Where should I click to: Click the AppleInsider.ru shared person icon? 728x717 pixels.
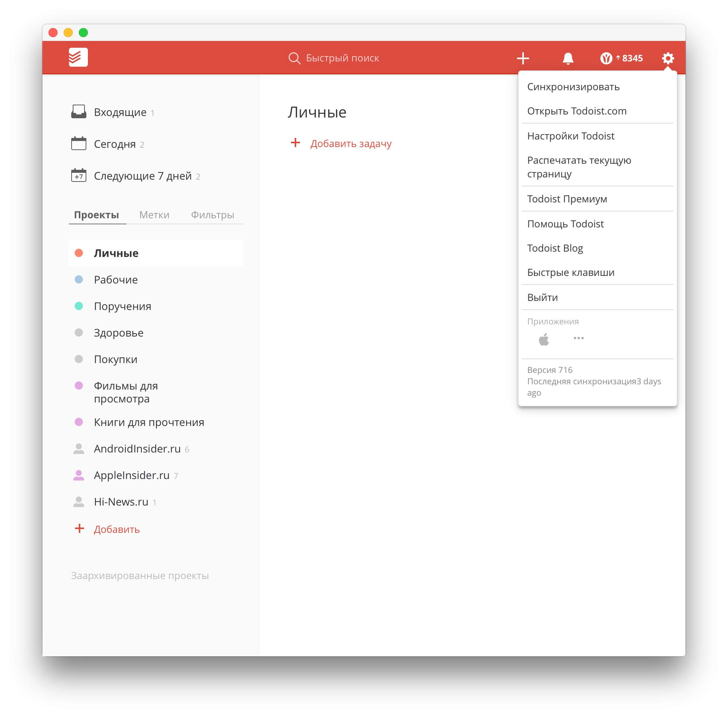[78, 475]
